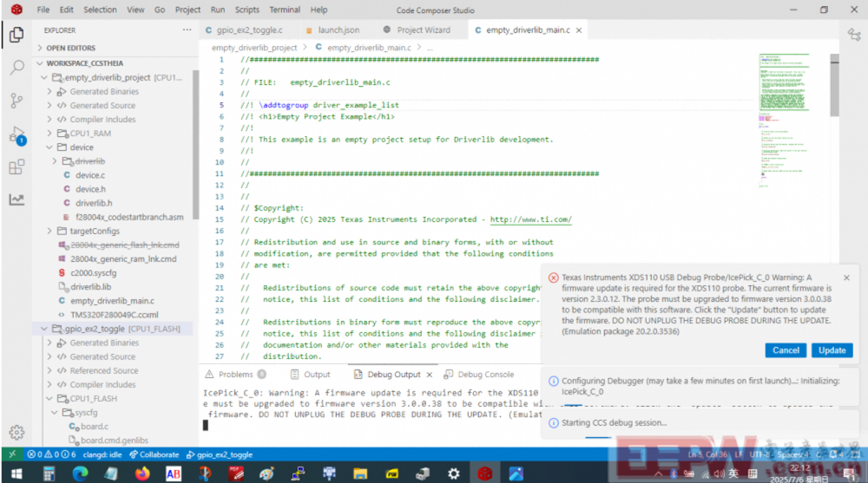This screenshot has width=868, height=483.
Task: Close the Debug Output panel tab
Action: tap(429, 375)
